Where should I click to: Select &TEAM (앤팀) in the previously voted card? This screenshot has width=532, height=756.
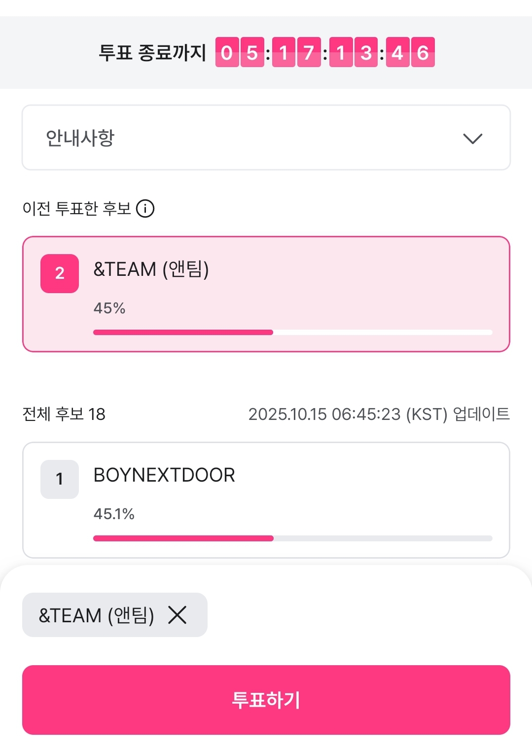pos(151,269)
